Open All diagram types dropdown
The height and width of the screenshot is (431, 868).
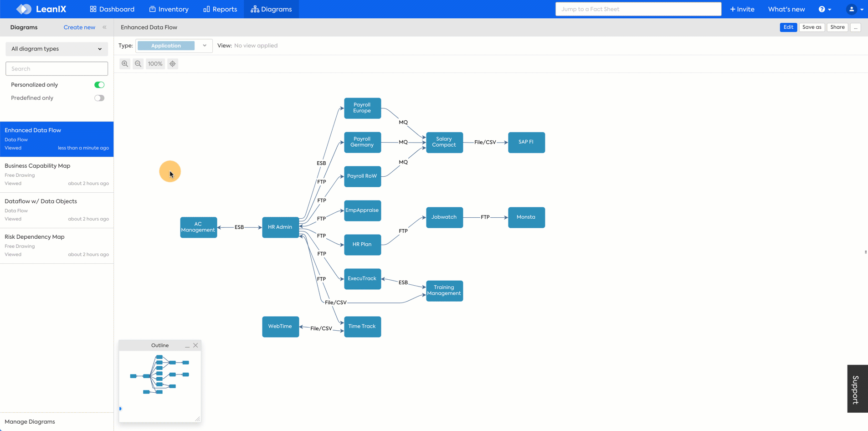tap(56, 49)
